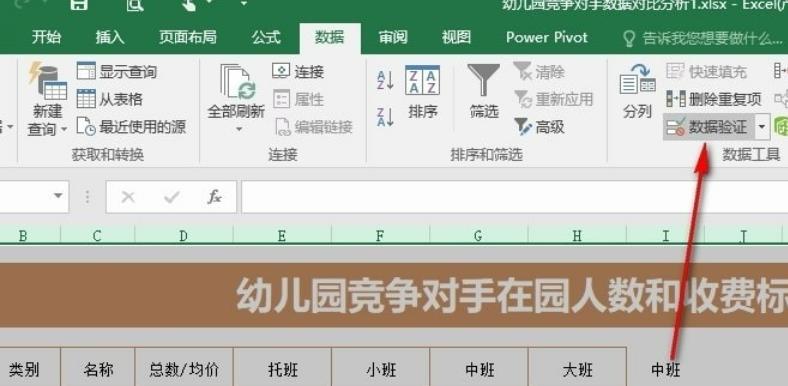Select column G header
Image resolution: width=788 pixels, height=386 pixels.
pyautogui.click(x=479, y=235)
